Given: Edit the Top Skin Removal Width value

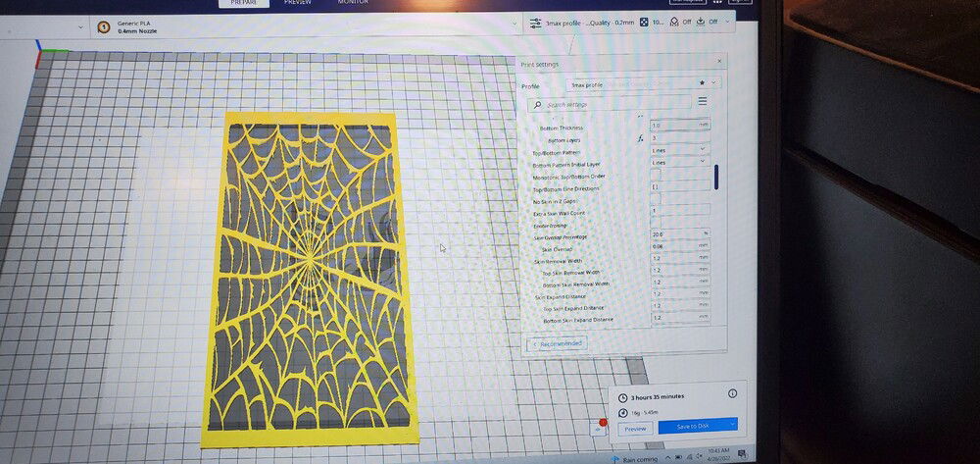Looking at the screenshot, I should 679,270.
